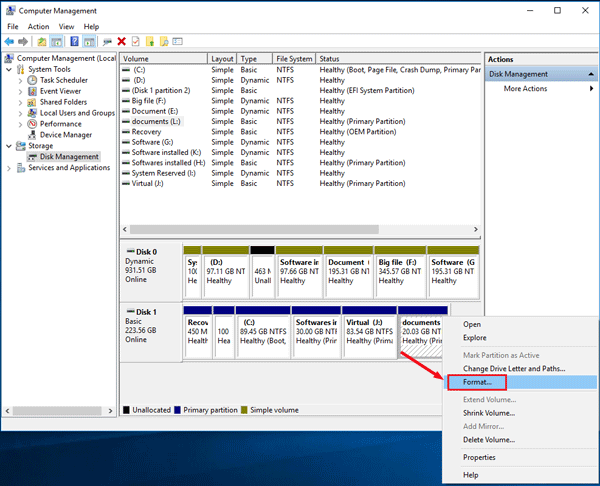
Task: Select the (C:) 89.45 GB partition block
Action: tap(263, 331)
